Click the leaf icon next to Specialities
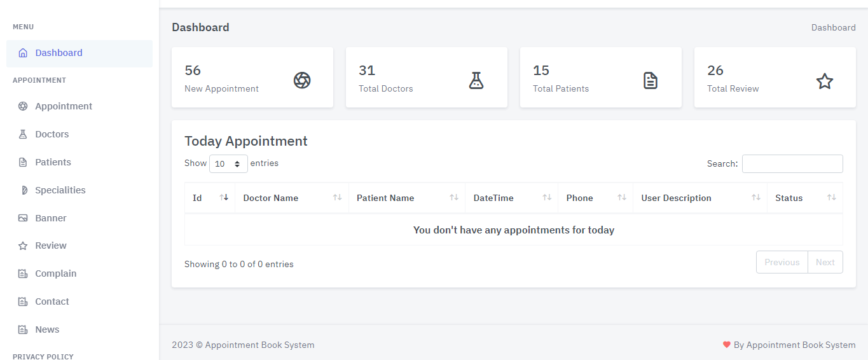 pos(24,190)
